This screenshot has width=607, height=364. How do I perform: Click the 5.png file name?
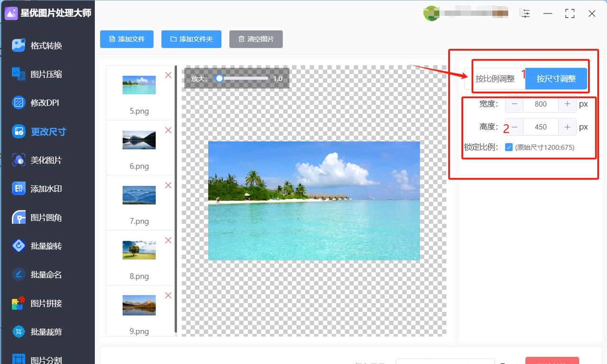coord(139,111)
